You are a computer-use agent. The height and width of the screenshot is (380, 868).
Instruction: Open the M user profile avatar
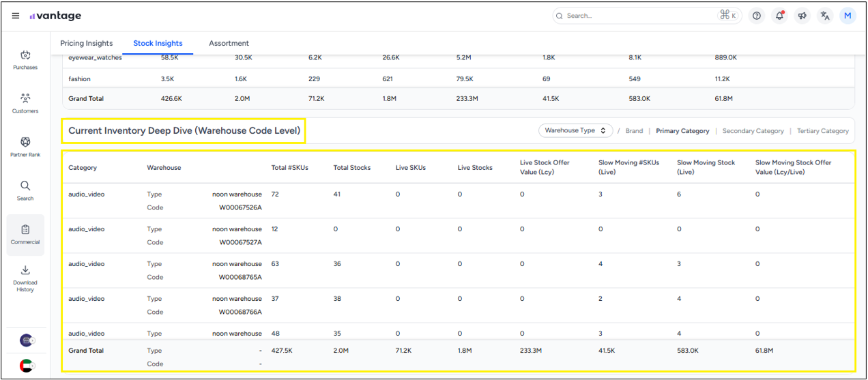tap(848, 16)
